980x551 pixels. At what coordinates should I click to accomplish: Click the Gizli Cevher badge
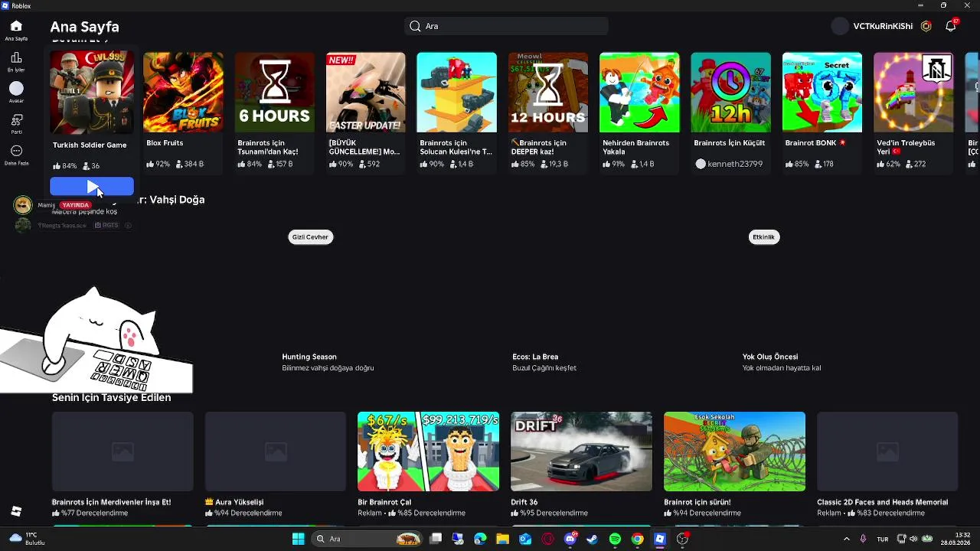tap(310, 237)
